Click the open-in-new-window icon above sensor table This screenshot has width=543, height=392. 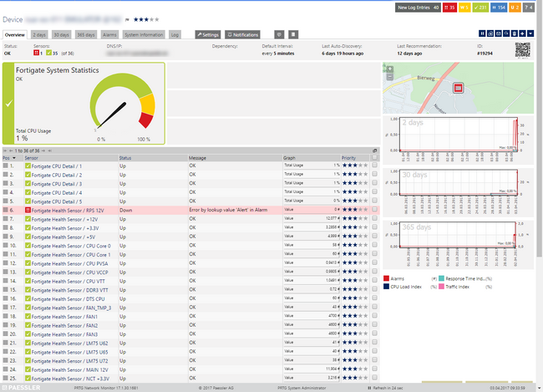pyautogui.click(x=375, y=150)
